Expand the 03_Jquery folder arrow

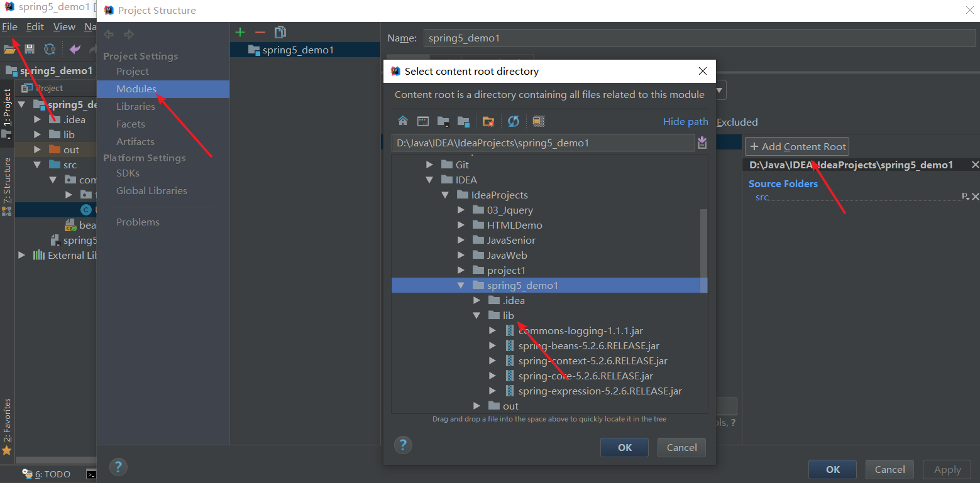coord(461,210)
